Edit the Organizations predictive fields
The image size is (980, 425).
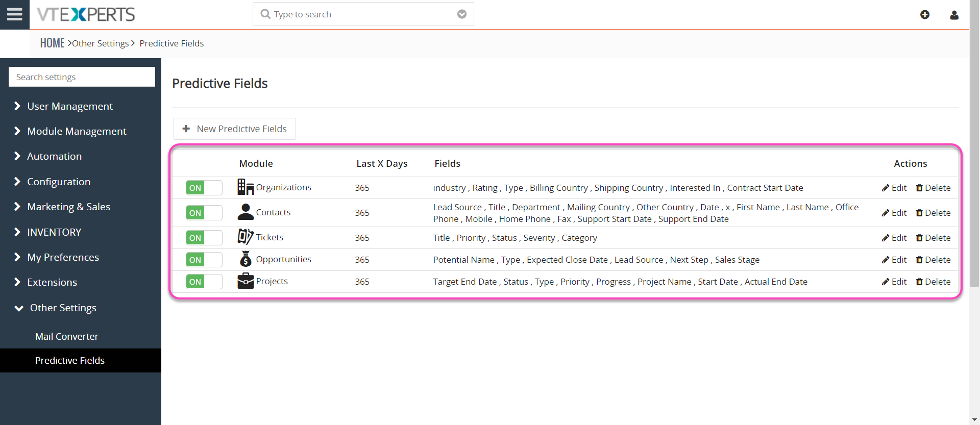(894, 188)
